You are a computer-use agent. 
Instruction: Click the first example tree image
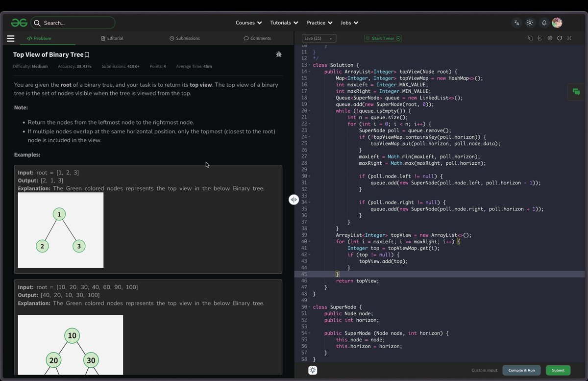pyautogui.click(x=61, y=230)
